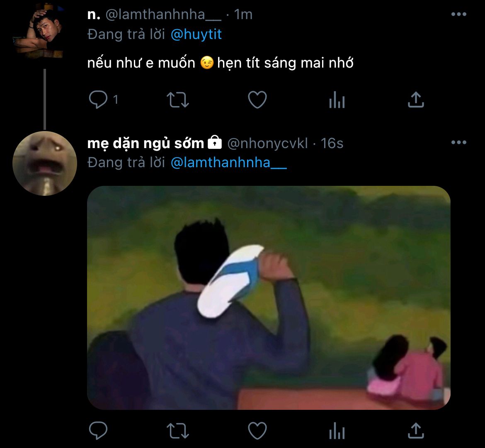The image size is (485, 448).
Task: Like the tweet from lamthanhnha__
Action: [257, 100]
